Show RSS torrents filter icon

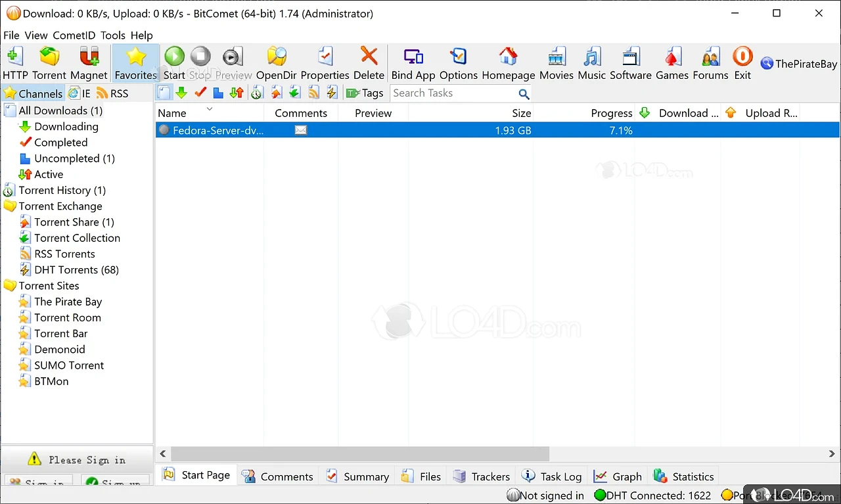click(x=313, y=93)
